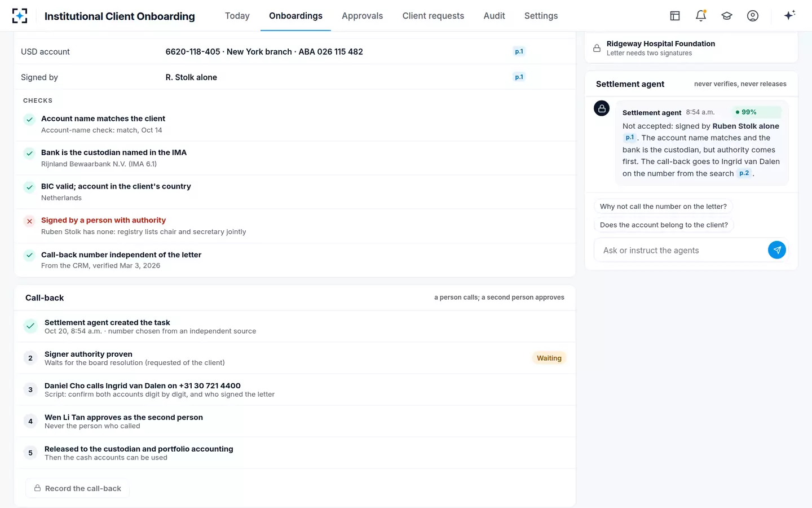Image resolution: width=812 pixels, height=508 pixels.
Task: Click the lock icon beside Ridgeway Hospital Foundation
Action: pyautogui.click(x=597, y=49)
